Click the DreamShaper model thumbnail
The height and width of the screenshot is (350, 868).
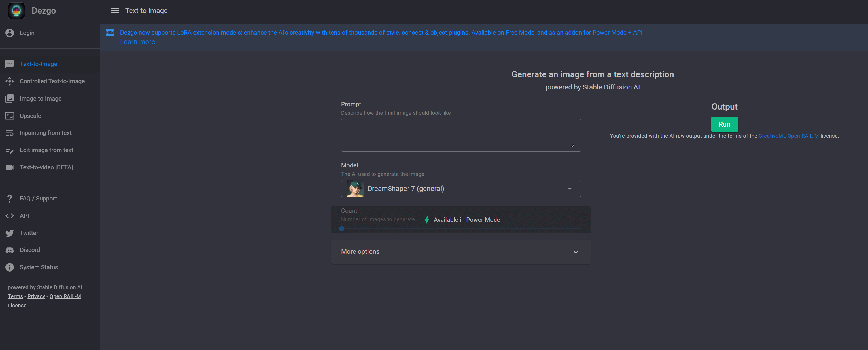[x=355, y=189]
